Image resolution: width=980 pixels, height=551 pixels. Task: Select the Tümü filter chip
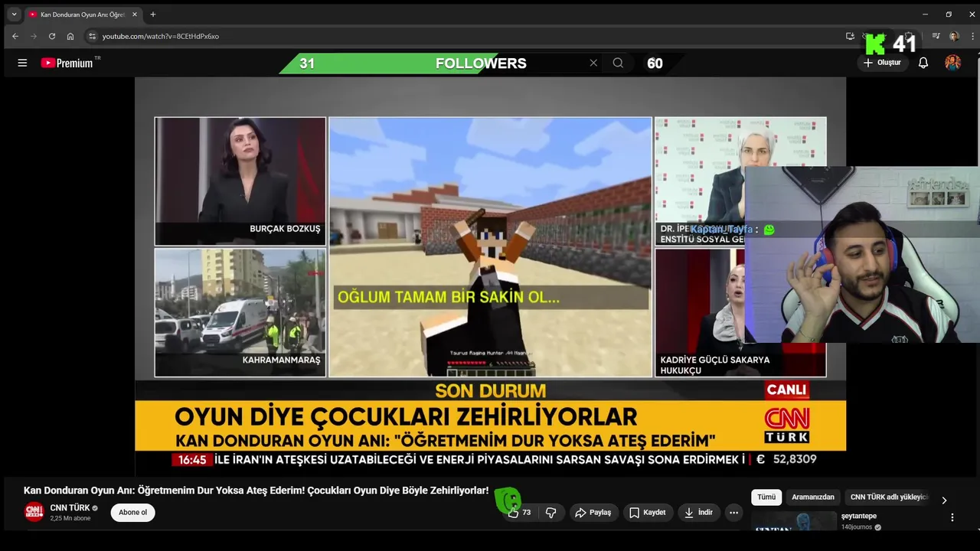[x=766, y=497]
